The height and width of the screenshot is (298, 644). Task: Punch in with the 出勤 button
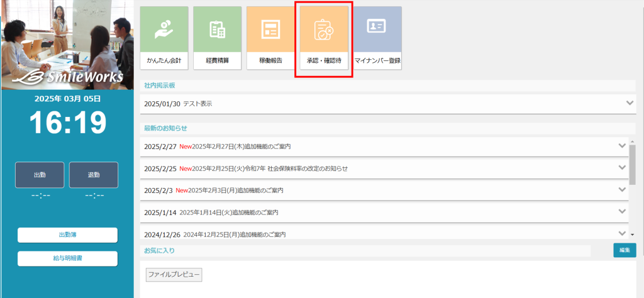(40, 175)
